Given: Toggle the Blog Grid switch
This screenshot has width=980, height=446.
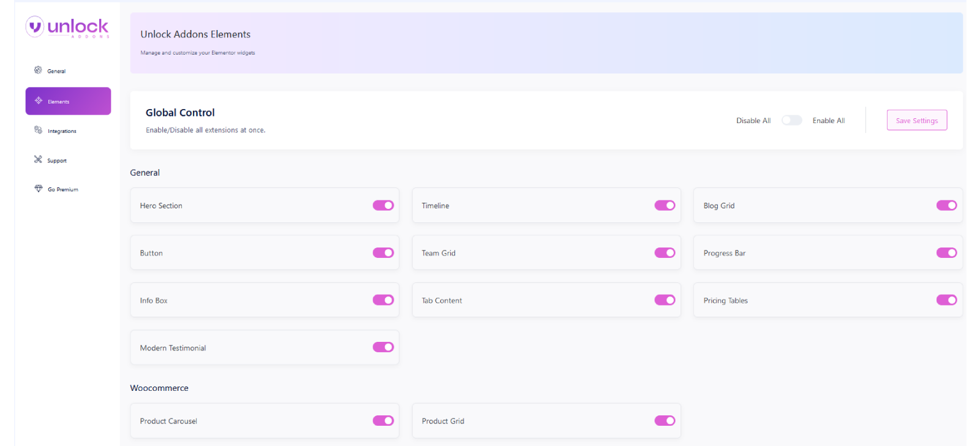Looking at the screenshot, I should coord(946,205).
